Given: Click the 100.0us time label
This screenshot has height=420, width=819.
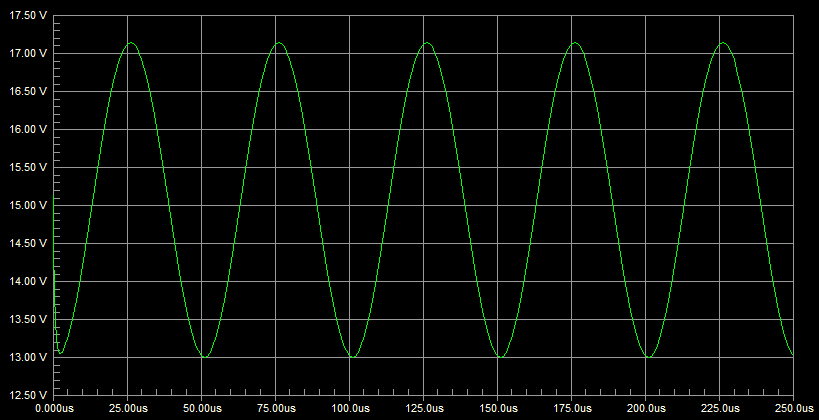Looking at the screenshot, I should click(349, 408).
